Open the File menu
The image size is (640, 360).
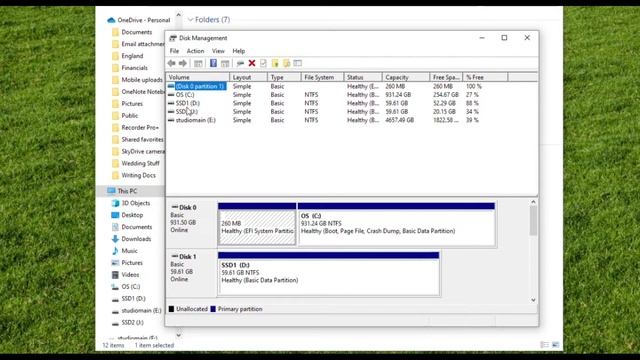(174, 51)
